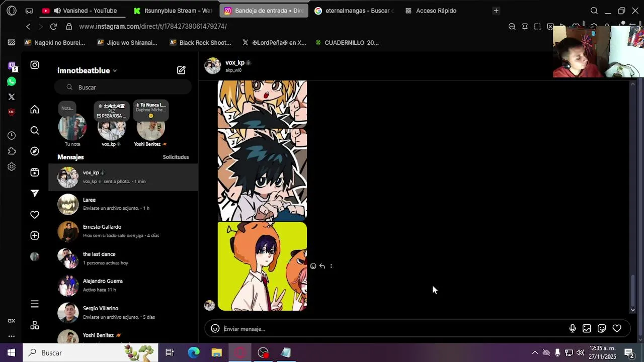
Task: Open Instagram search magnifier in sidebar
Action: click(x=35, y=131)
